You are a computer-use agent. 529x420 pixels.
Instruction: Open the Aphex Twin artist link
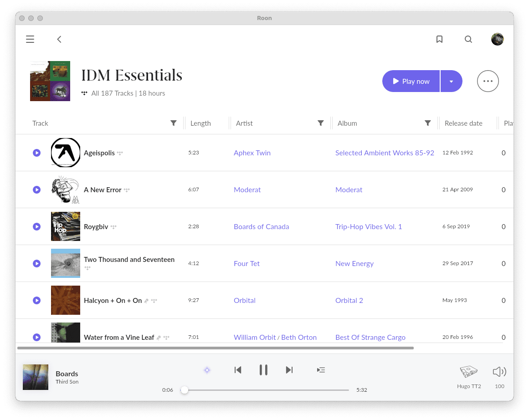(252, 153)
